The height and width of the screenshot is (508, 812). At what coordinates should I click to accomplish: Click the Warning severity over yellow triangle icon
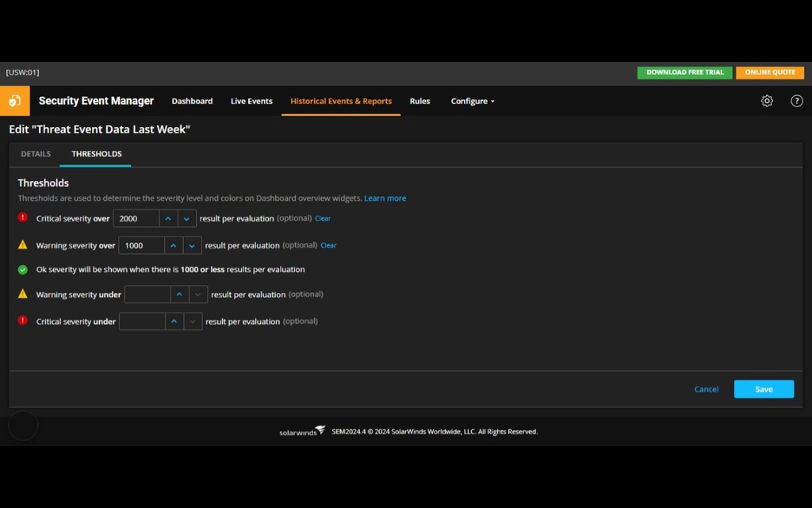[x=23, y=244]
